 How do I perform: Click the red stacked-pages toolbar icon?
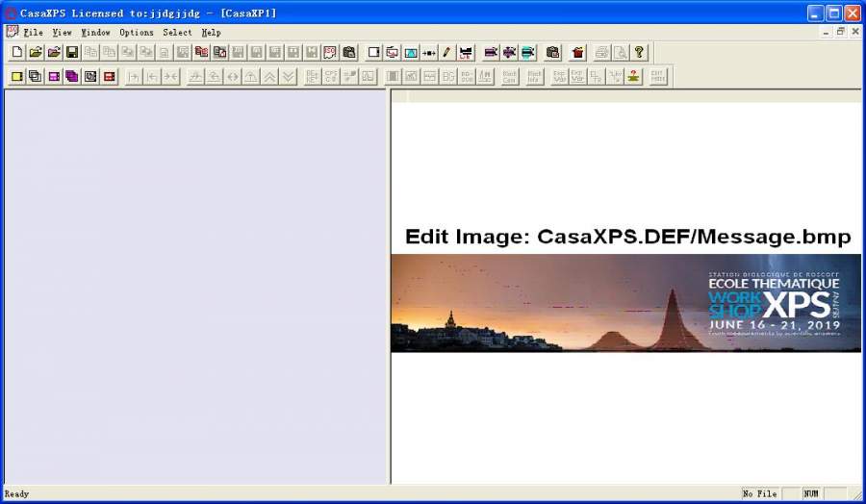pyautogui.click(x=202, y=53)
